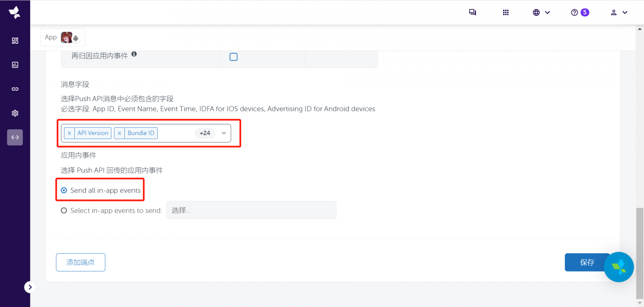
Task: Select the 'Select in-app events to send' radio
Action: point(64,211)
